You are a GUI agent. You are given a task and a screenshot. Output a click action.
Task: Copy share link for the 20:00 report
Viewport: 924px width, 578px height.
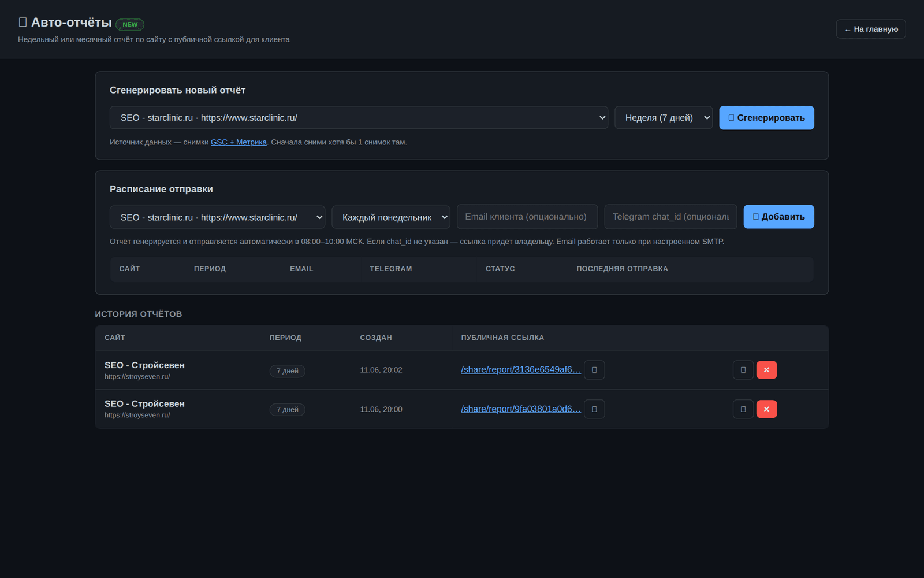point(594,409)
